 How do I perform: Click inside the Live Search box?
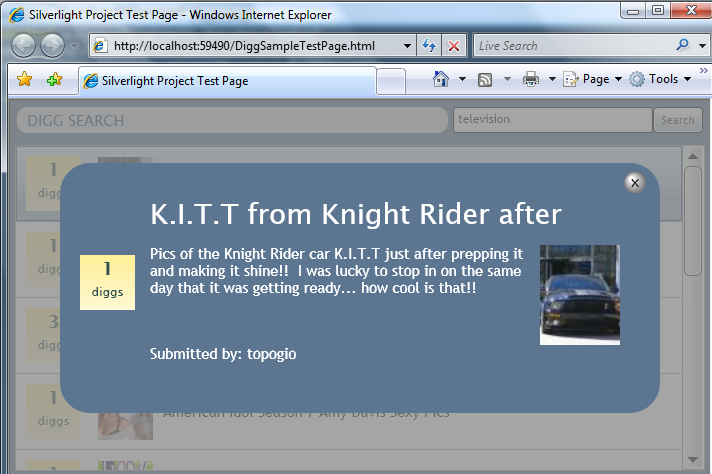pyautogui.click(x=572, y=46)
